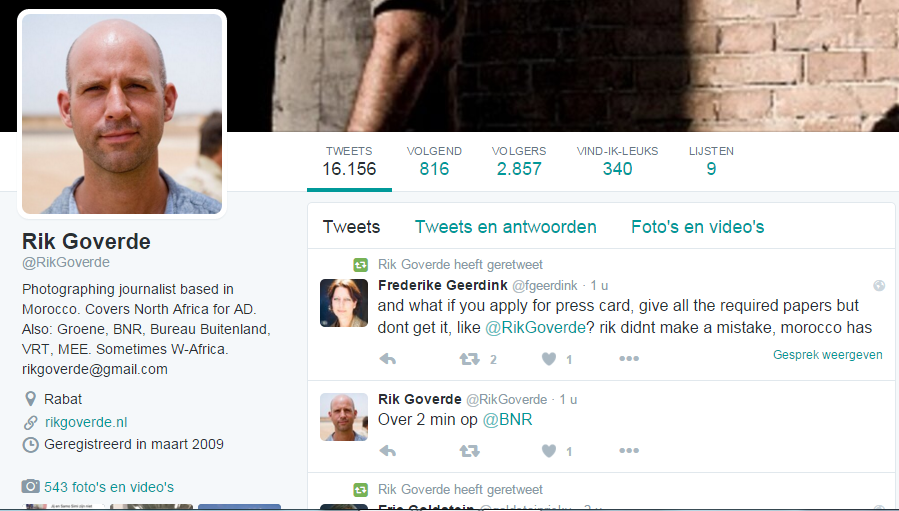Like the 'Over 2 min op @BNR' tweet
Viewport: 899px width, 511px height.
tap(548, 451)
